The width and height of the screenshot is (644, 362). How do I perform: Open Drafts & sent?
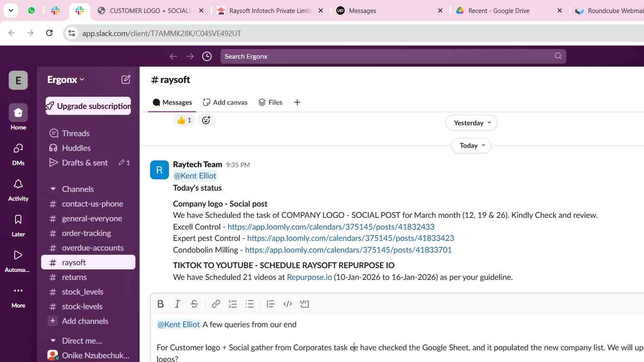[x=88, y=163]
